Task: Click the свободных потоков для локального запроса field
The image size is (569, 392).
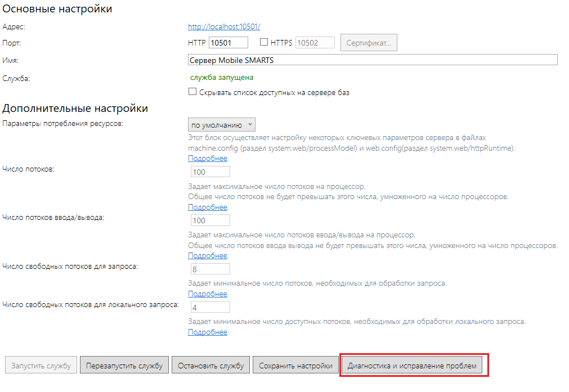Action: point(210,307)
